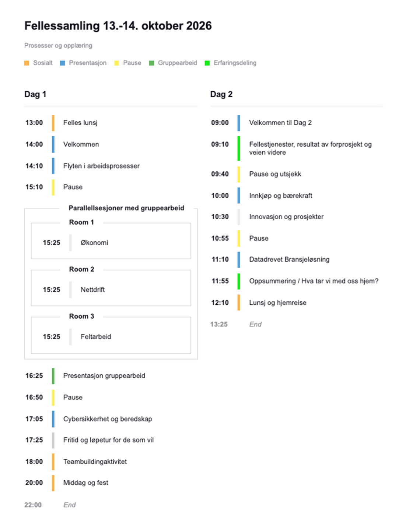Click the Parallellsesjoner med gruppearbeid heading
This screenshot has height=532, width=420.
click(x=126, y=208)
